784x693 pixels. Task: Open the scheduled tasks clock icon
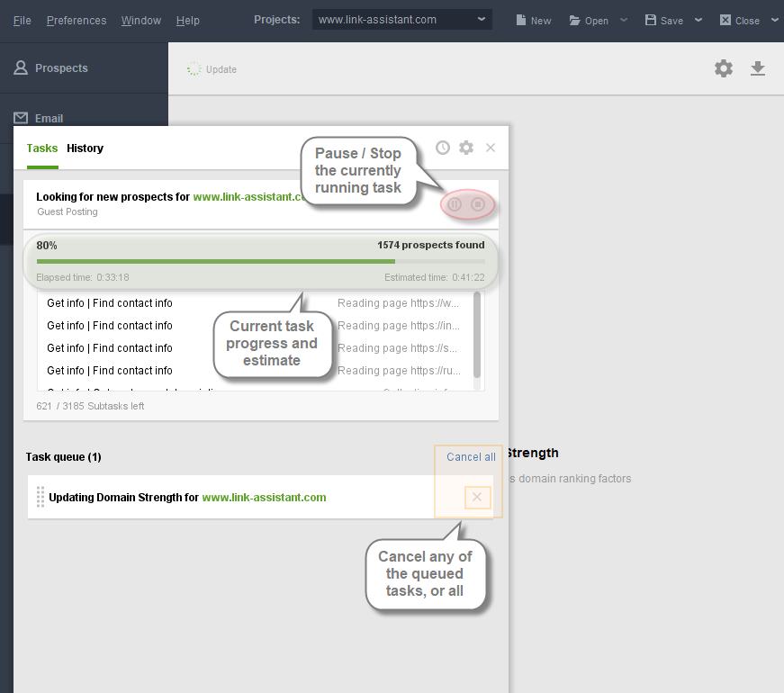pyautogui.click(x=443, y=148)
